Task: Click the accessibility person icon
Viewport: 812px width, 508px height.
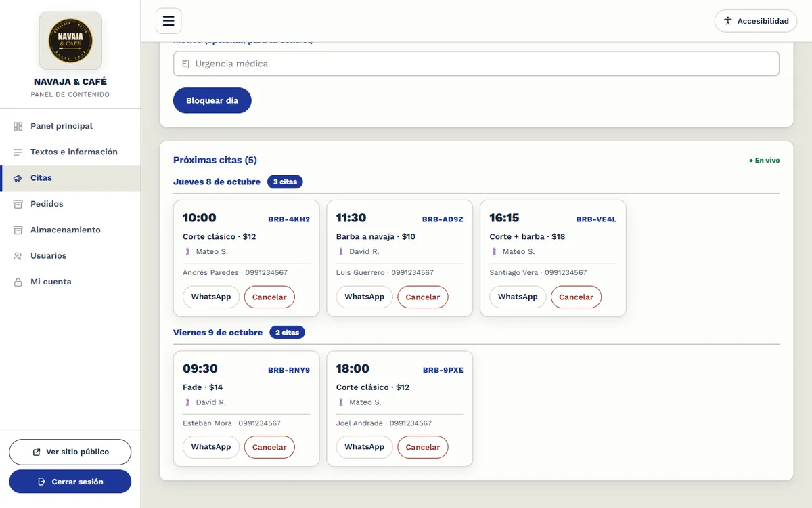Action: [x=728, y=21]
